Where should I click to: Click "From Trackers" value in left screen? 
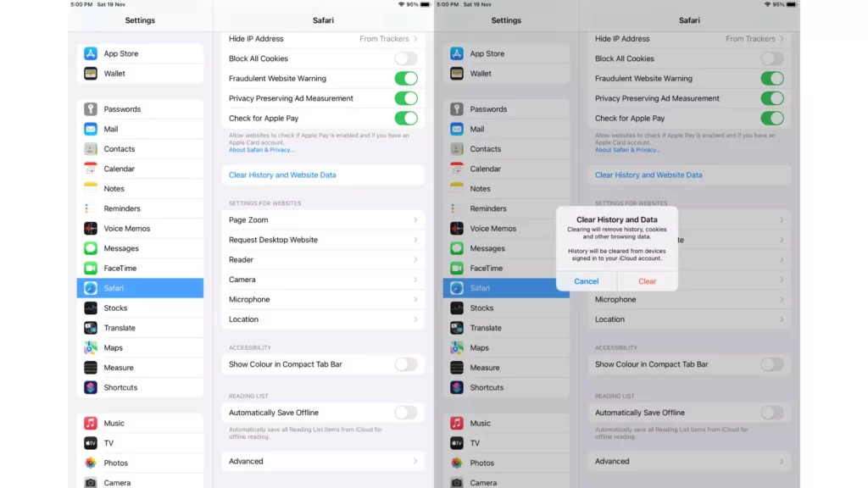pos(384,39)
